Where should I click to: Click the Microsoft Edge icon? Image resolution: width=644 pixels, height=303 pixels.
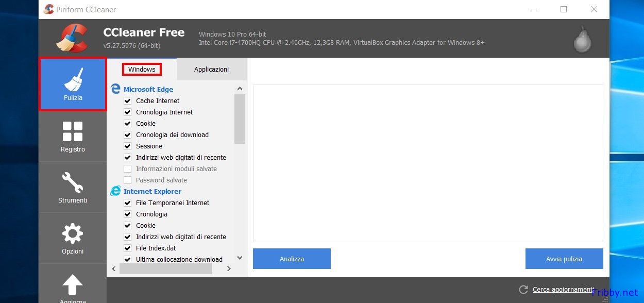click(x=115, y=89)
